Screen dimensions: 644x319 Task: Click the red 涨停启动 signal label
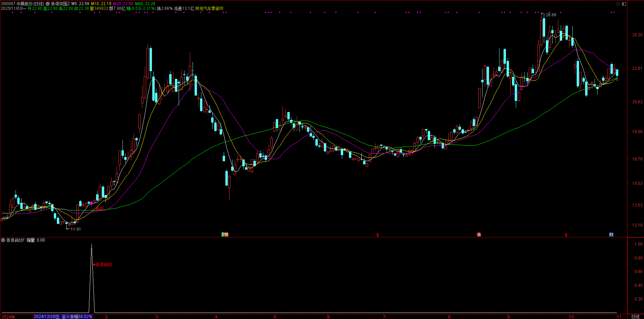coord(103,264)
